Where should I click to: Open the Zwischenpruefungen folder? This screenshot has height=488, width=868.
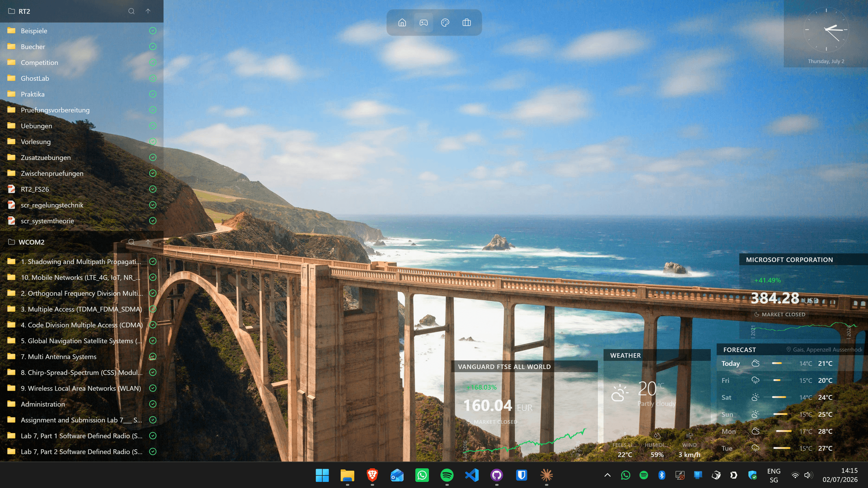[x=82, y=173]
